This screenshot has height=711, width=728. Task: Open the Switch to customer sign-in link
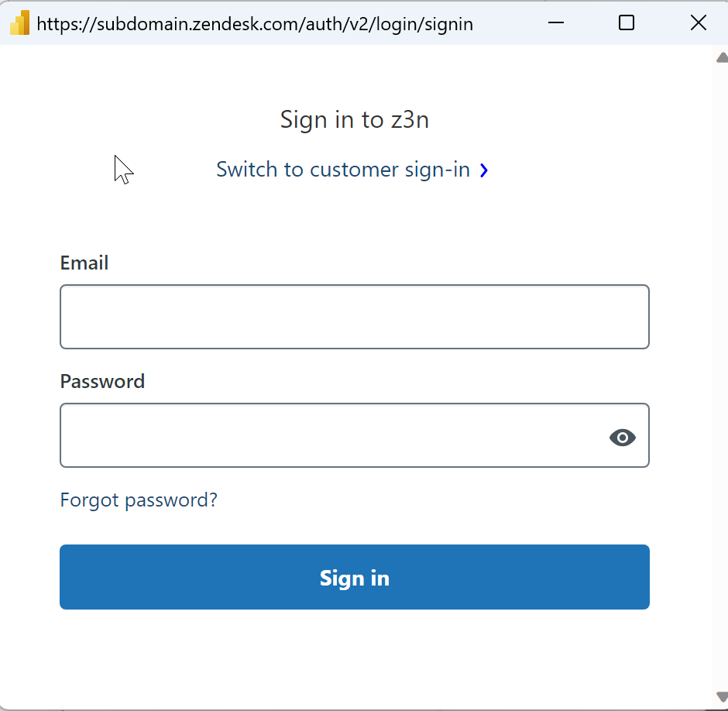coord(343,170)
